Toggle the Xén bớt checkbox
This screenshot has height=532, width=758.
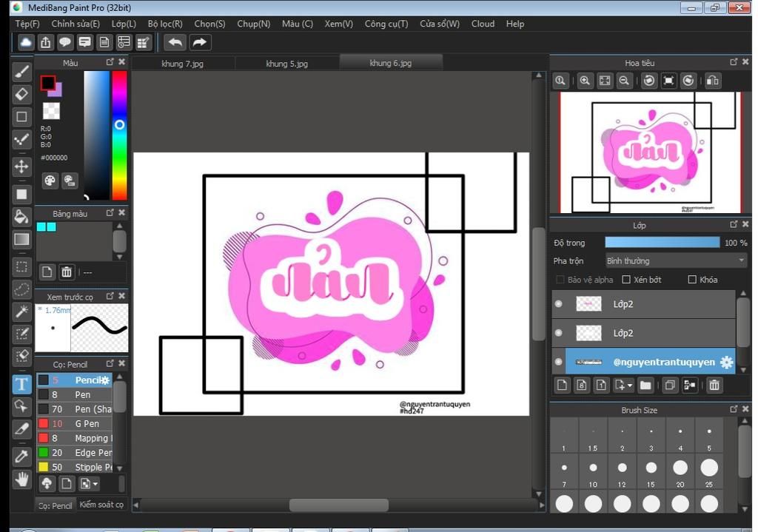coord(626,280)
